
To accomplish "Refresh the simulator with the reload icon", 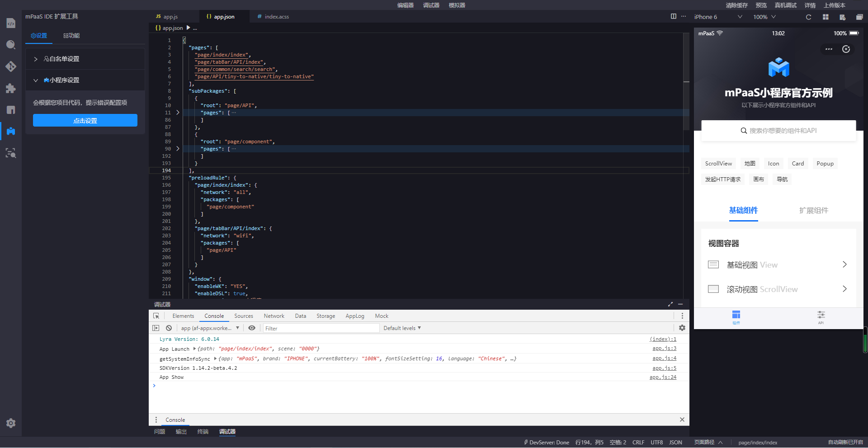I will 808,17.
